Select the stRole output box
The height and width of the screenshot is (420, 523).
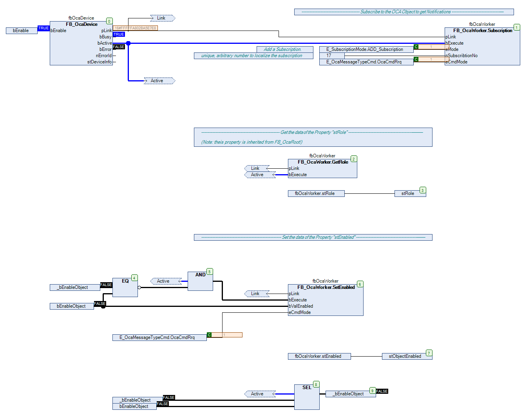[410, 193]
